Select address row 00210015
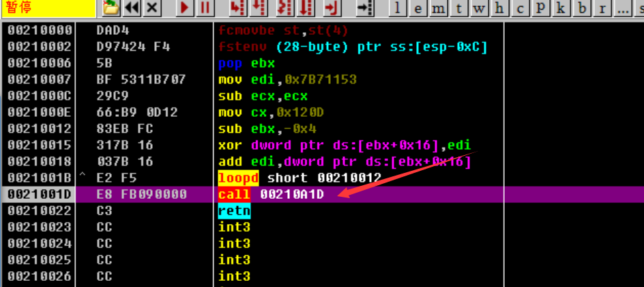The image size is (644, 287). point(40,145)
